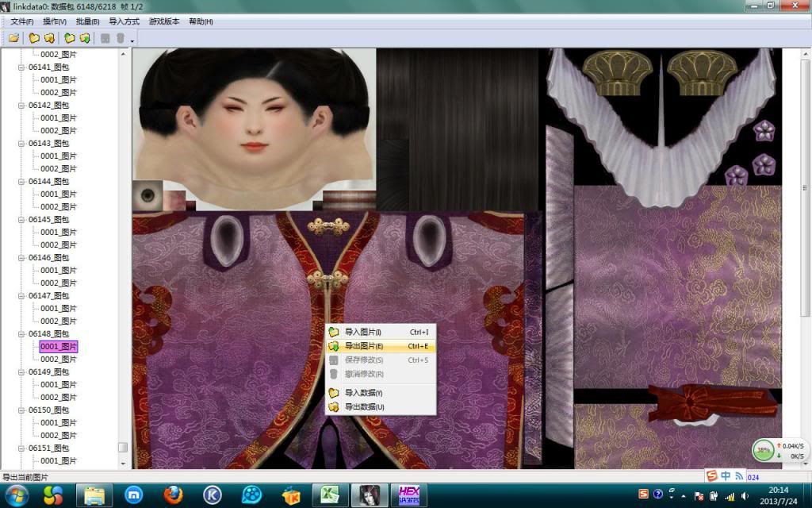
Task: Click the Windows Start button
Action: [x=17, y=495]
